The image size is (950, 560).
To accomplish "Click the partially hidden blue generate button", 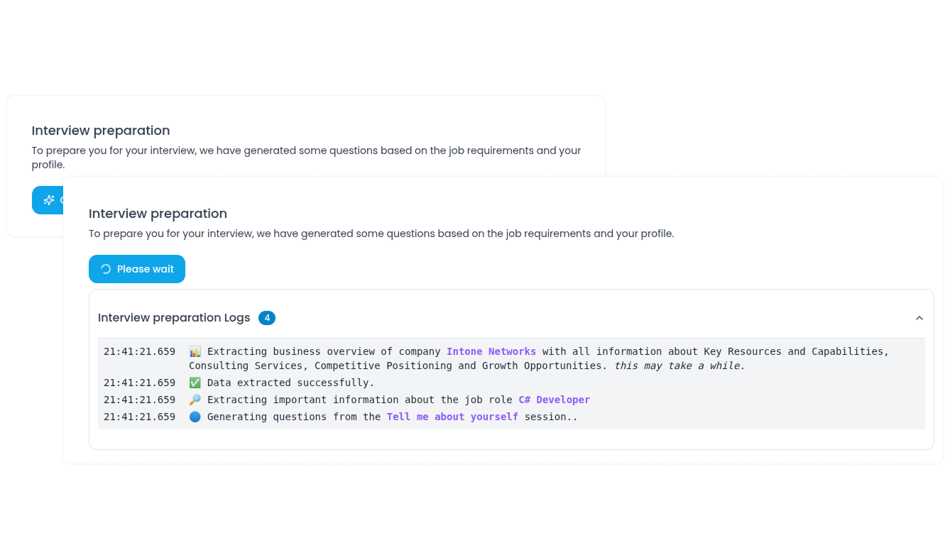I will pos(48,200).
